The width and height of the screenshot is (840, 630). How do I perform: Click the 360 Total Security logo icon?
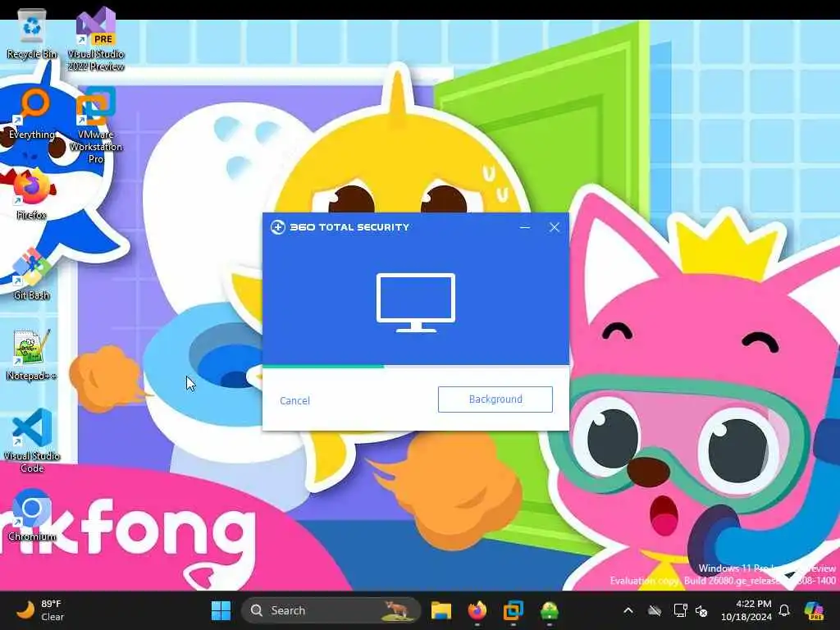[x=277, y=227]
